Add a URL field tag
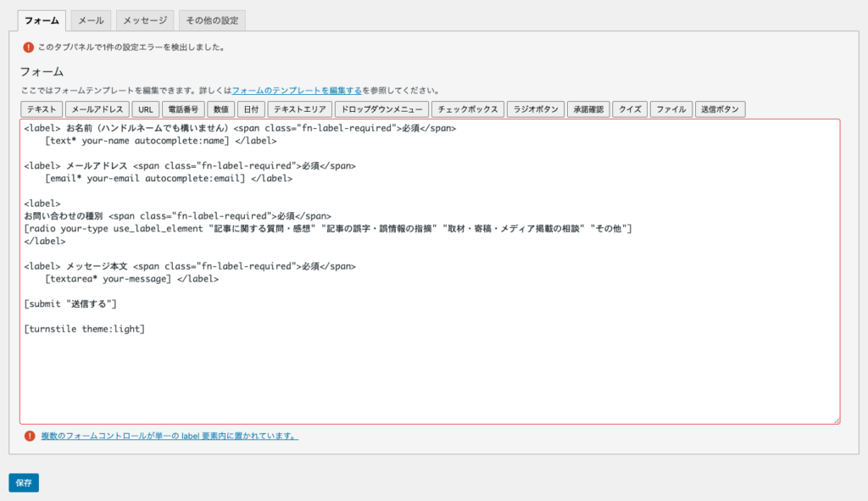The height and width of the screenshot is (501, 868). 146,109
